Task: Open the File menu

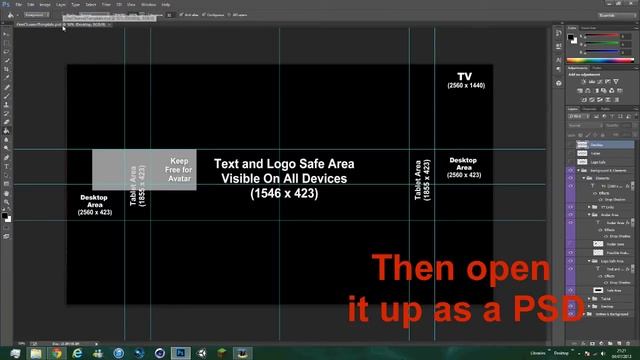Action: (x=19, y=4)
